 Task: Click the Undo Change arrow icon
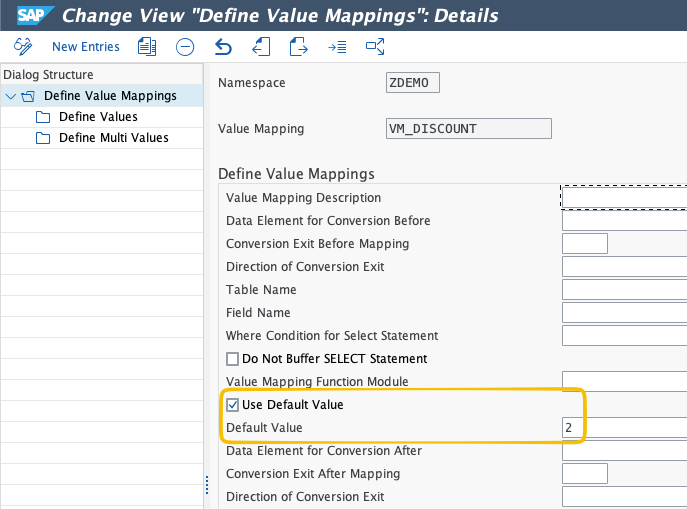point(223,46)
